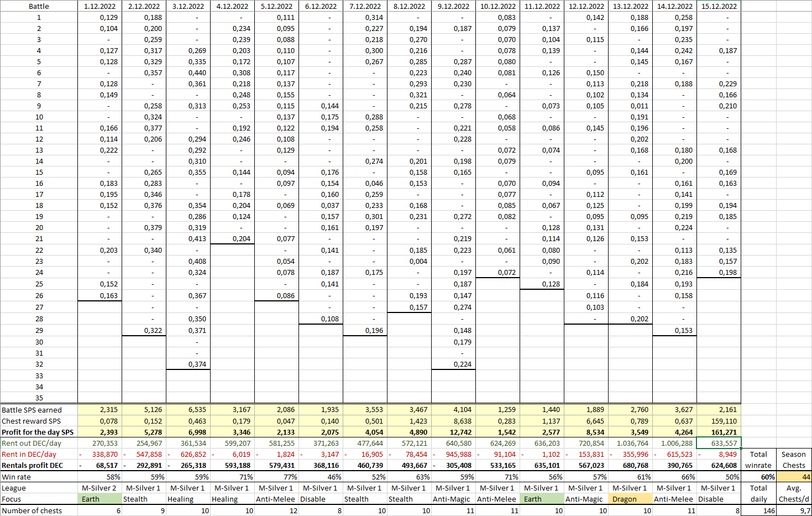Click the 'Total daily' label
Screen dimensions: 812x516
point(758,493)
